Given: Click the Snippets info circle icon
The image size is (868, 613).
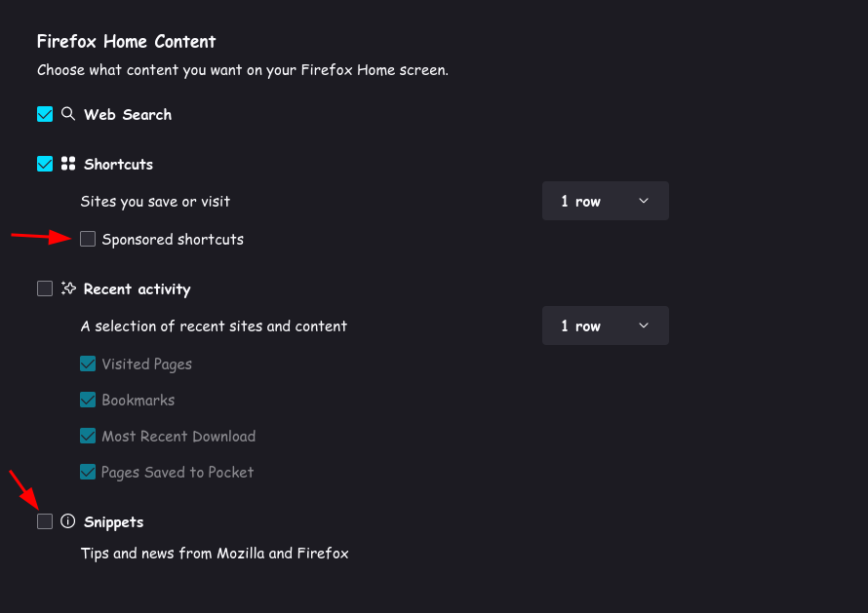Looking at the screenshot, I should 68,521.
